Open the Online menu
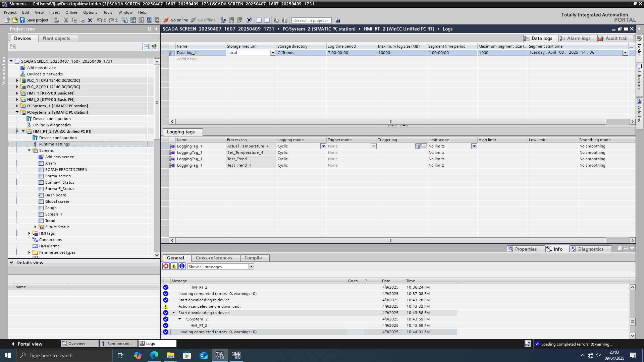 click(x=71, y=12)
